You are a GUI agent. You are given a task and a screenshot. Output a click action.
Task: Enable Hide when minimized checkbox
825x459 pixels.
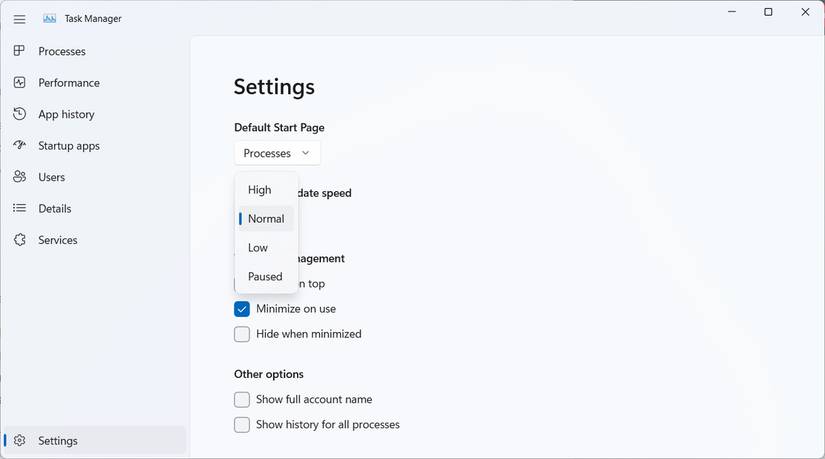(x=242, y=334)
